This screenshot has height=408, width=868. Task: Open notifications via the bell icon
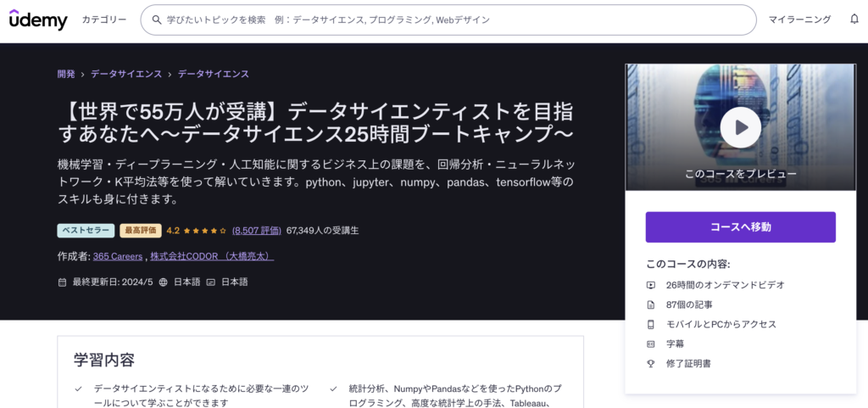coord(854,20)
